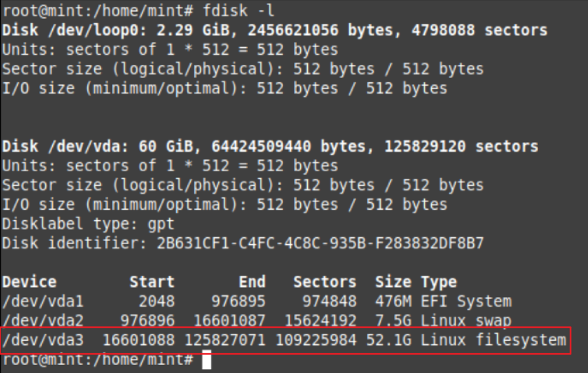Click the Type column header
Viewport: 588px width, 373px height.
tap(439, 283)
